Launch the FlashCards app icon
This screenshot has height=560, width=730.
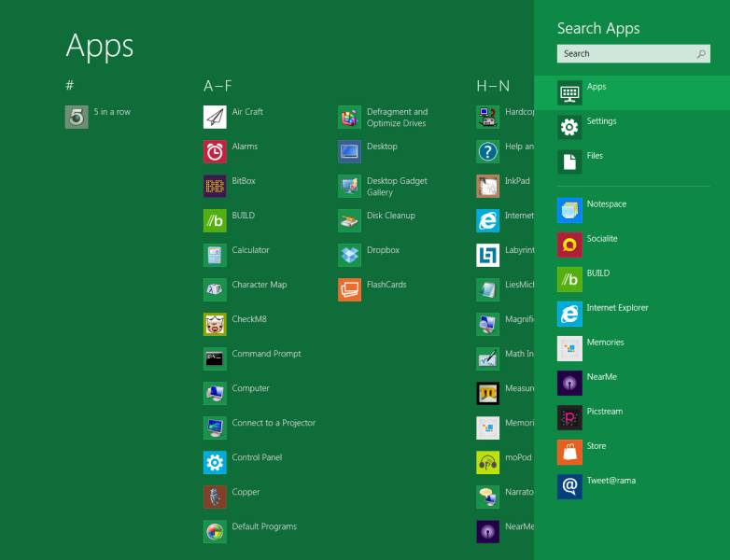(x=349, y=289)
